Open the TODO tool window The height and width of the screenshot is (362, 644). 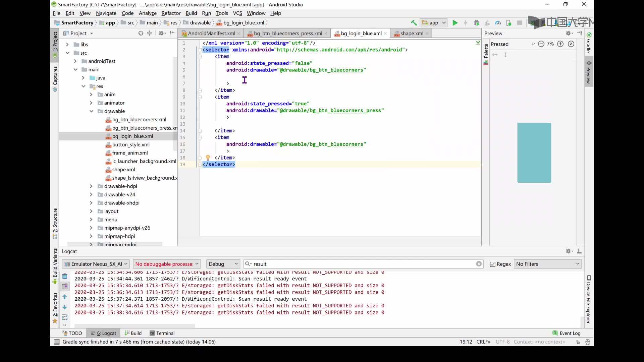coord(72,333)
